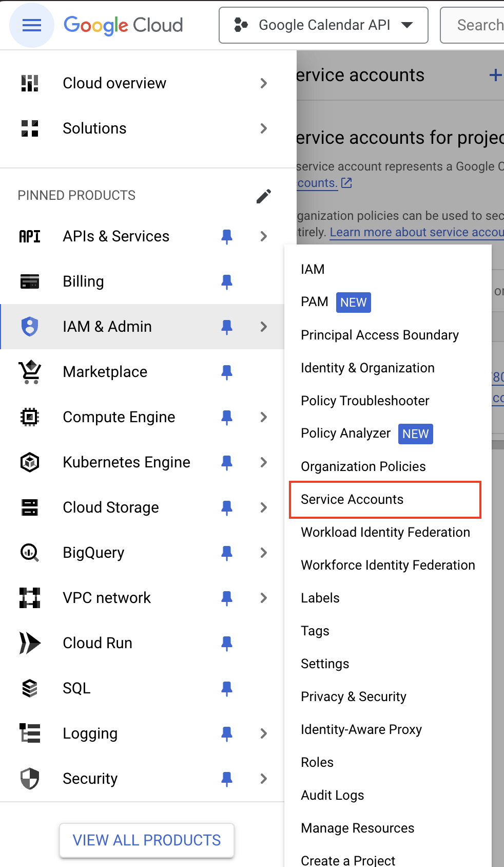Viewport: 504px width, 867px height.
Task: Expand the APIs & Services submenu arrow
Action: (x=264, y=236)
